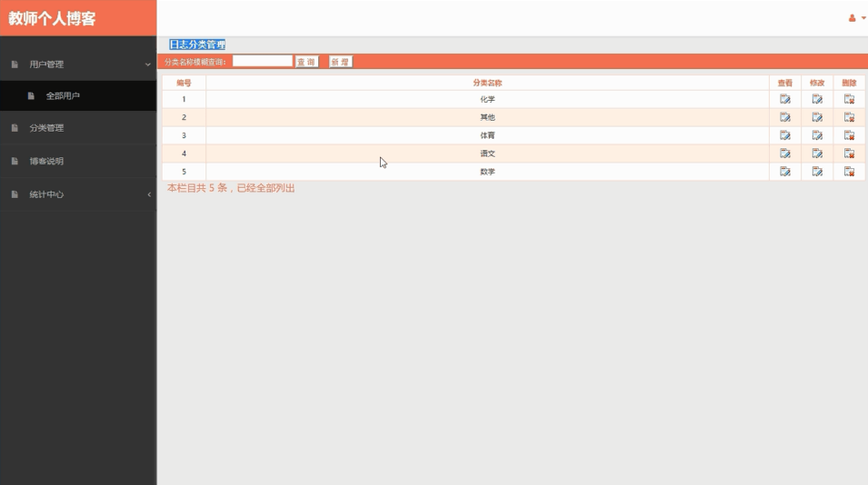Image resolution: width=868 pixels, height=485 pixels.
Task: Remove the 数学 category via delete icon
Action: tap(849, 172)
